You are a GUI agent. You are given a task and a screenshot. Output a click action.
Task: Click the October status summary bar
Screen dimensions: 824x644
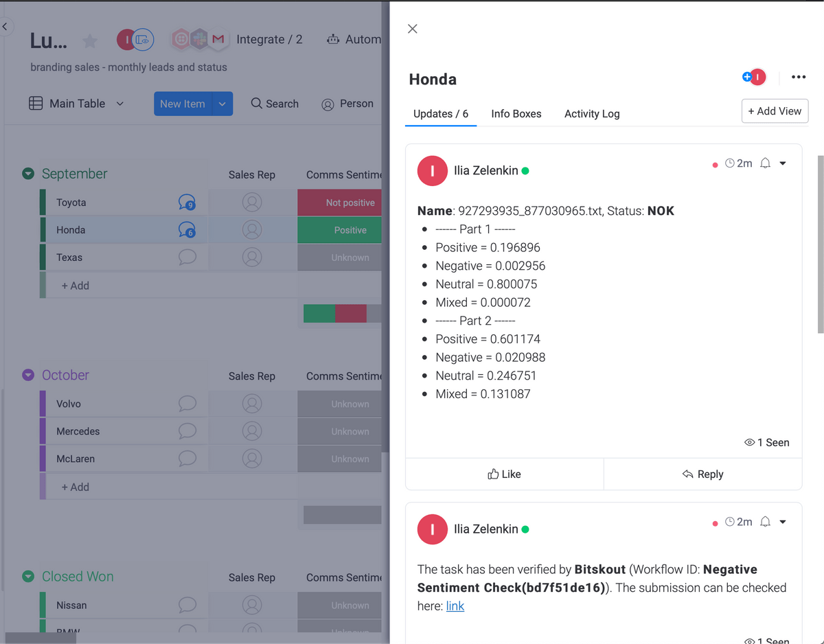(342, 515)
